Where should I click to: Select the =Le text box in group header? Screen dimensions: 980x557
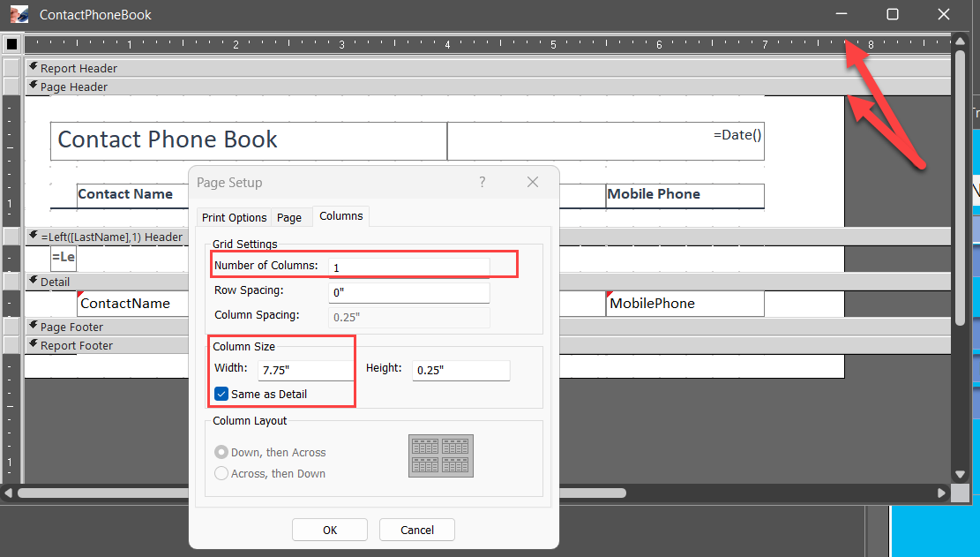[x=64, y=257]
